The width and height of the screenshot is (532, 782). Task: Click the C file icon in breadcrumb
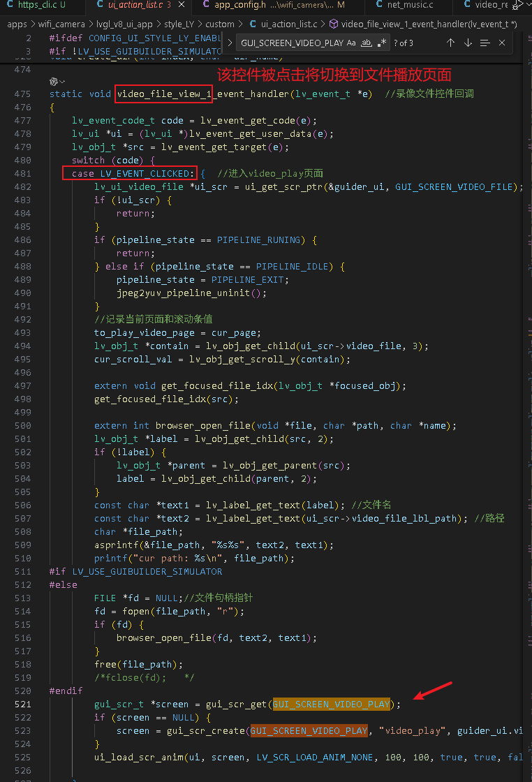[x=253, y=24]
